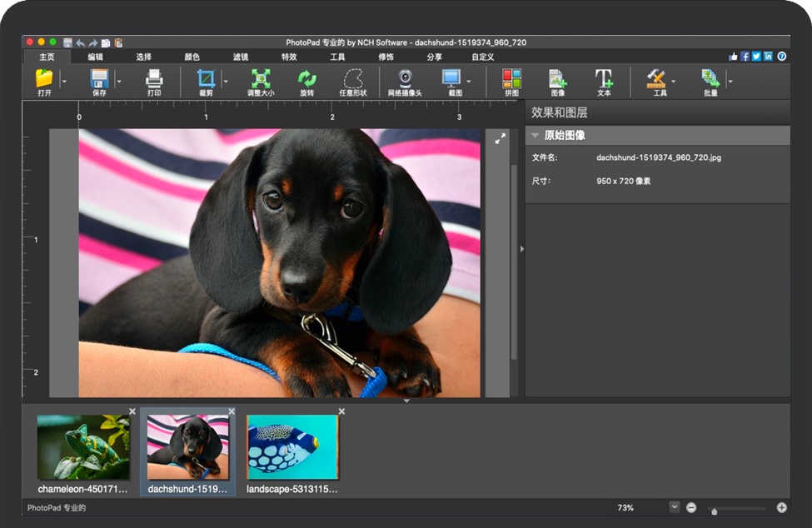Open the Collage (拼图) tool
The height and width of the screenshot is (528, 812).
511,78
